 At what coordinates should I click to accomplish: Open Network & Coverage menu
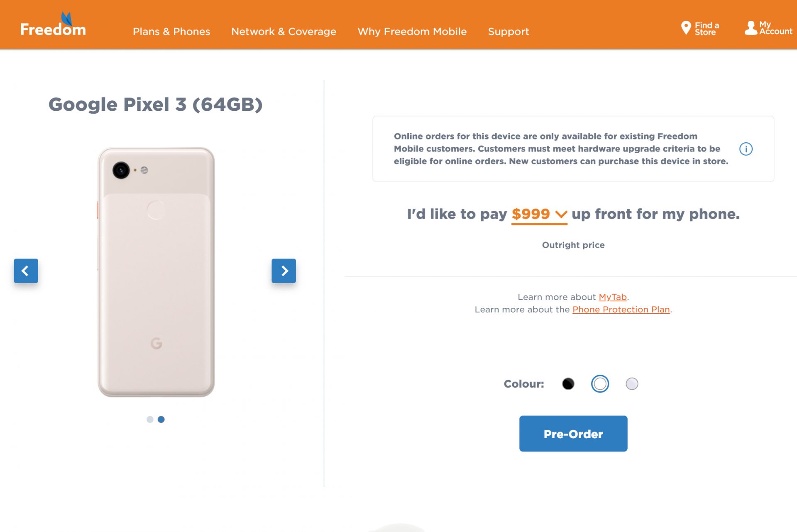[284, 32]
